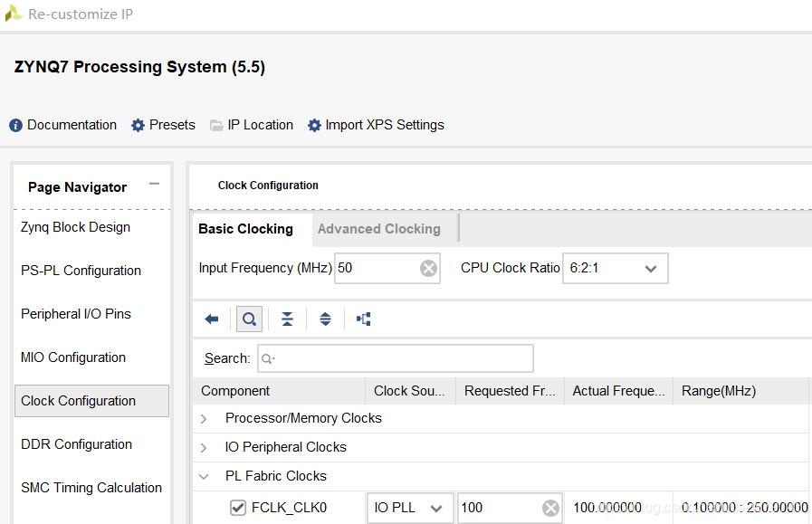Click the Presets gear icon
This screenshot has height=524, width=812.
pos(138,125)
